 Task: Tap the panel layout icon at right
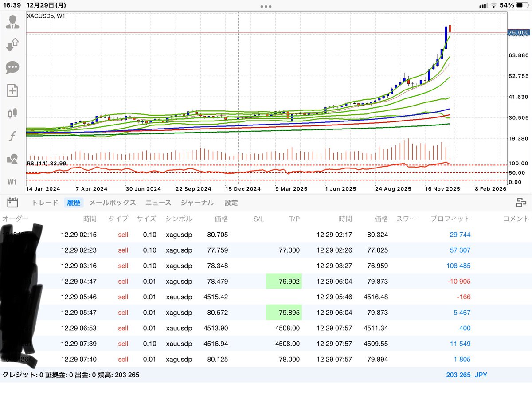pyautogui.click(x=521, y=203)
